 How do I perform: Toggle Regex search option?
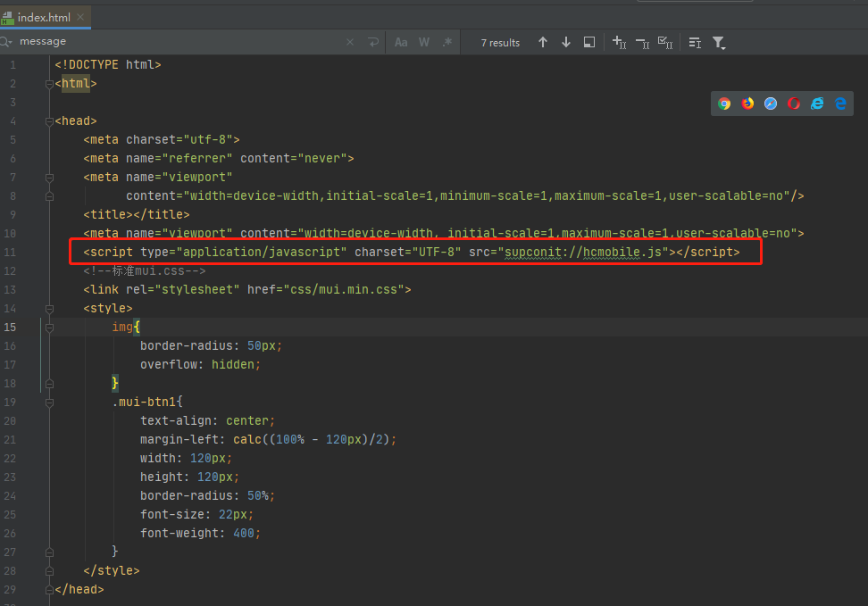(447, 42)
